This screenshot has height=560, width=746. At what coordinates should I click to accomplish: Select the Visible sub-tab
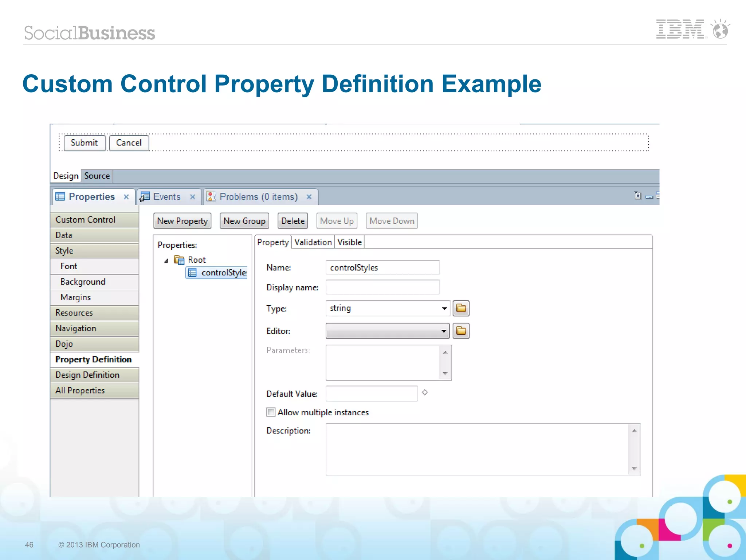pyautogui.click(x=349, y=242)
